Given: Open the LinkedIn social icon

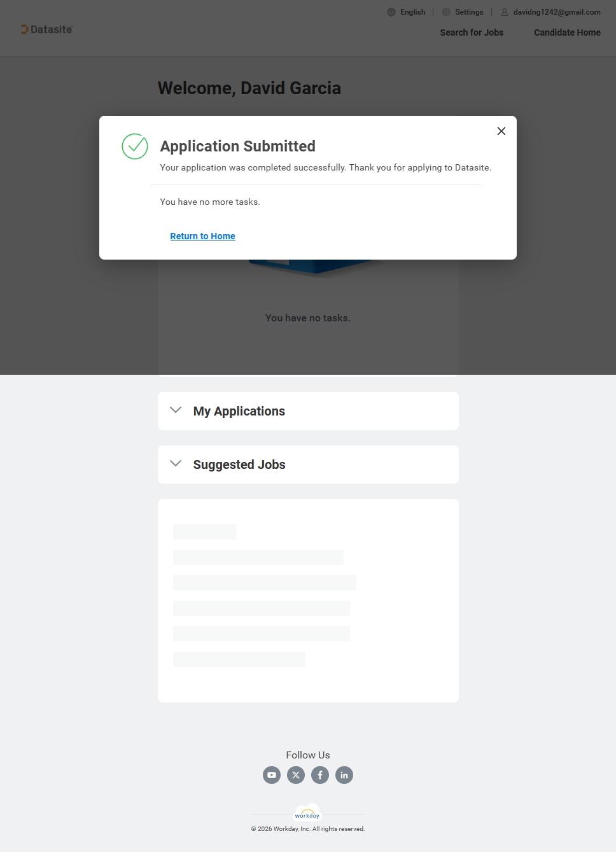Looking at the screenshot, I should [344, 775].
